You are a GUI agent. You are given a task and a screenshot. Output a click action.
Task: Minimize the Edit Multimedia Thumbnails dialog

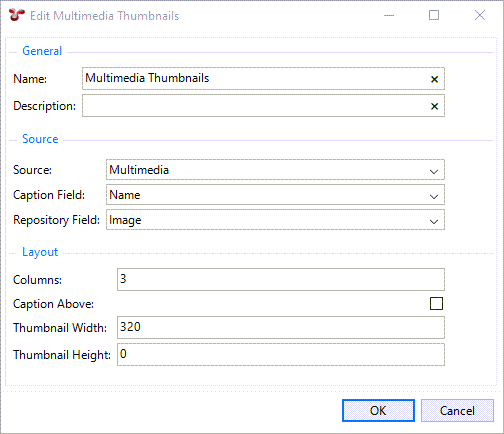389,15
